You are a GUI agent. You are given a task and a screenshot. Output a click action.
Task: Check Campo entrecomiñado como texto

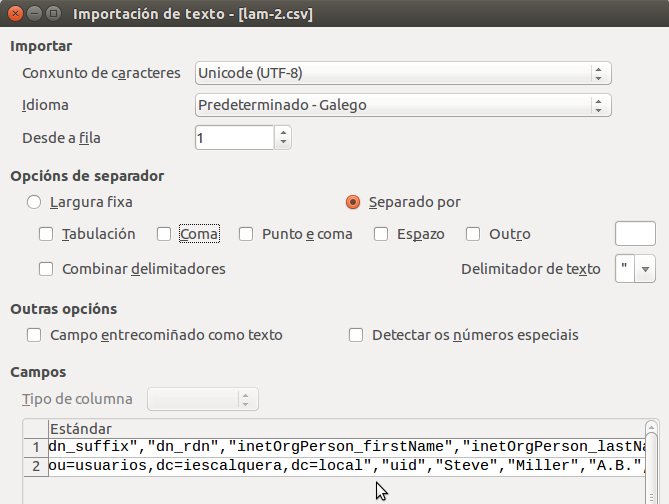[x=34, y=335]
